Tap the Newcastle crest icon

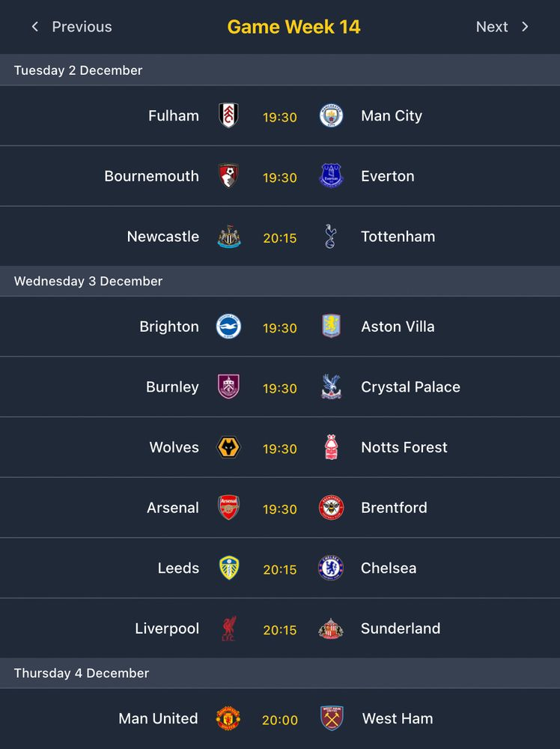pyautogui.click(x=228, y=237)
